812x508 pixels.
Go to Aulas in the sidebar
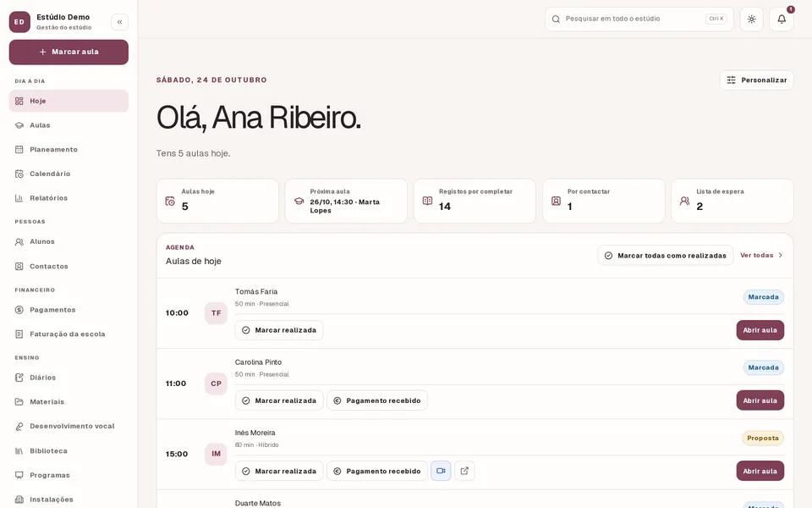coord(69,125)
